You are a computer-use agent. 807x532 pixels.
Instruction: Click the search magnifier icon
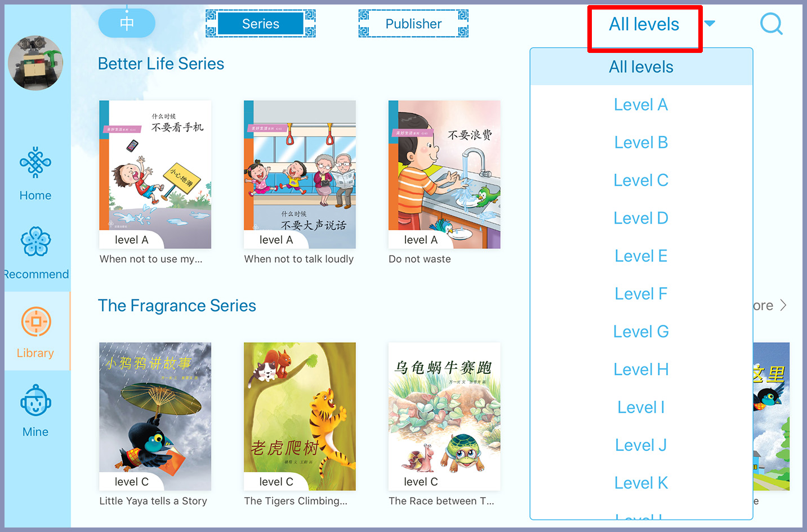click(x=771, y=24)
